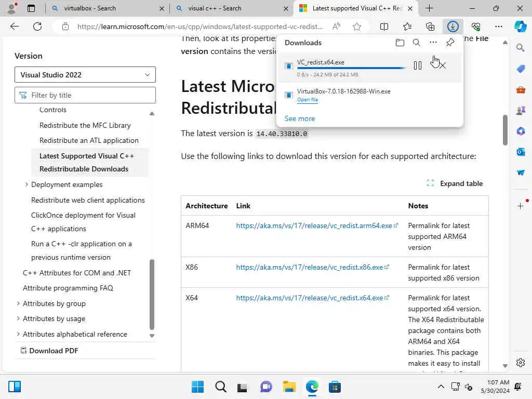Open vc_redist.x86.exe download link

tap(312, 268)
